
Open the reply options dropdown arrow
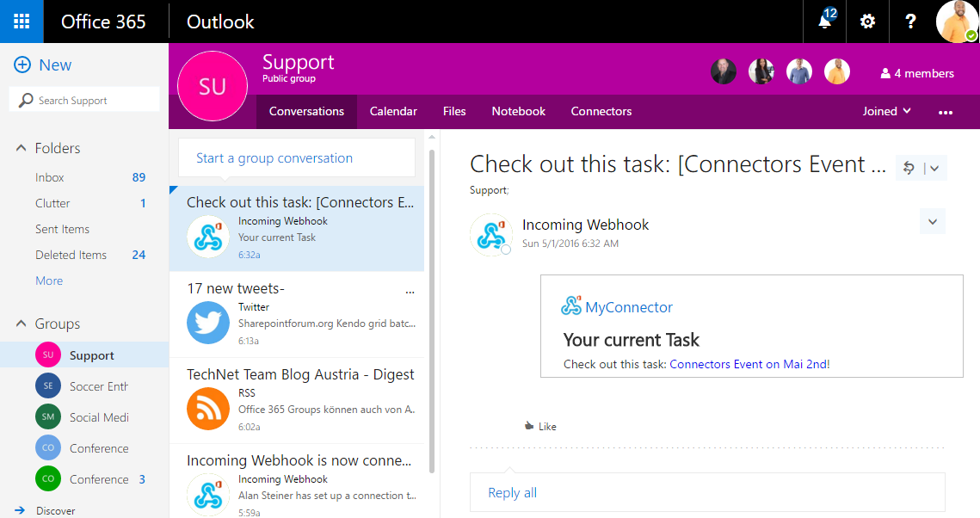(935, 168)
